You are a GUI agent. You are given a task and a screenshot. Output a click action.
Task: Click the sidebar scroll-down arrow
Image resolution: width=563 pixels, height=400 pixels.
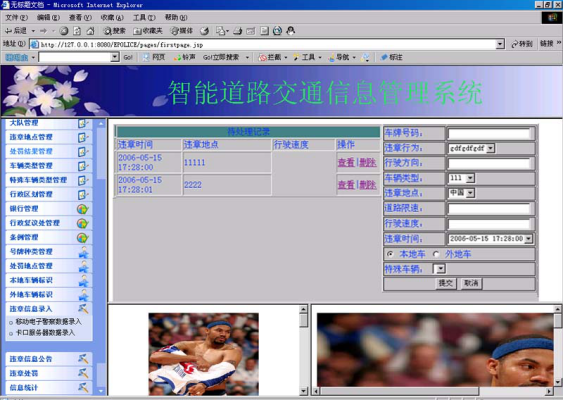point(101,391)
